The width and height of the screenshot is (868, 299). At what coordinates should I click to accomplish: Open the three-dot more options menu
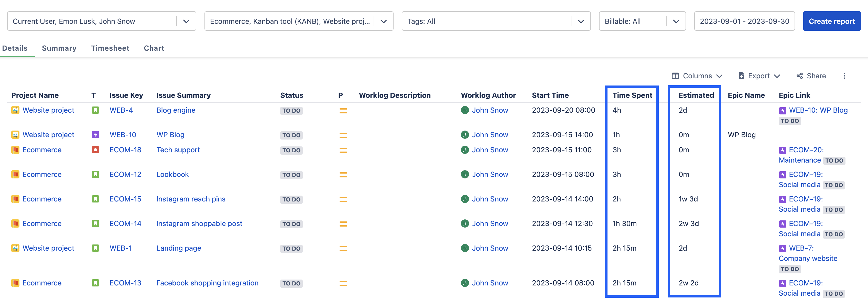pyautogui.click(x=844, y=76)
